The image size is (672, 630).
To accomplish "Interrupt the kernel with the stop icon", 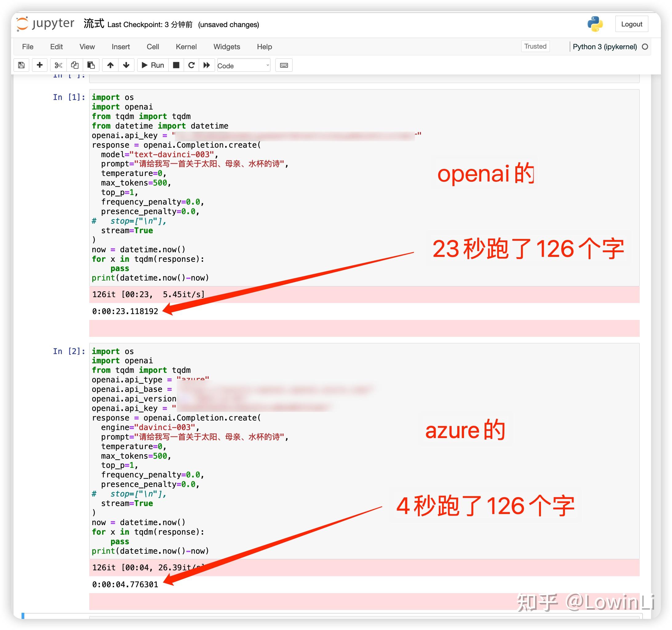I will pos(176,65).
